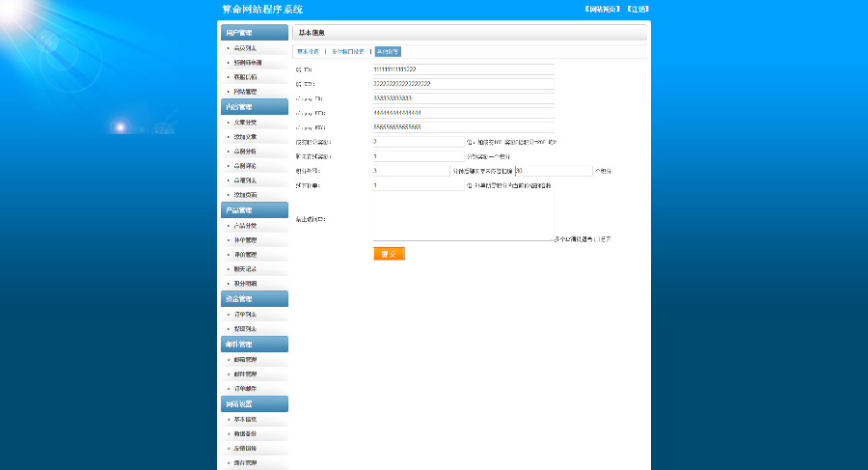Open 产品分类 under 产品管理

[x=245, y=226]
